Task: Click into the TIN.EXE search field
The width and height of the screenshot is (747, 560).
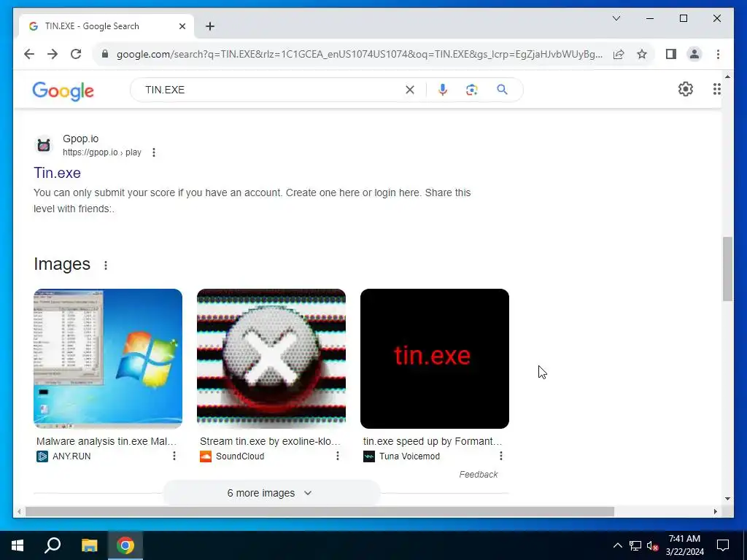Action: click(x=271, y=90)
